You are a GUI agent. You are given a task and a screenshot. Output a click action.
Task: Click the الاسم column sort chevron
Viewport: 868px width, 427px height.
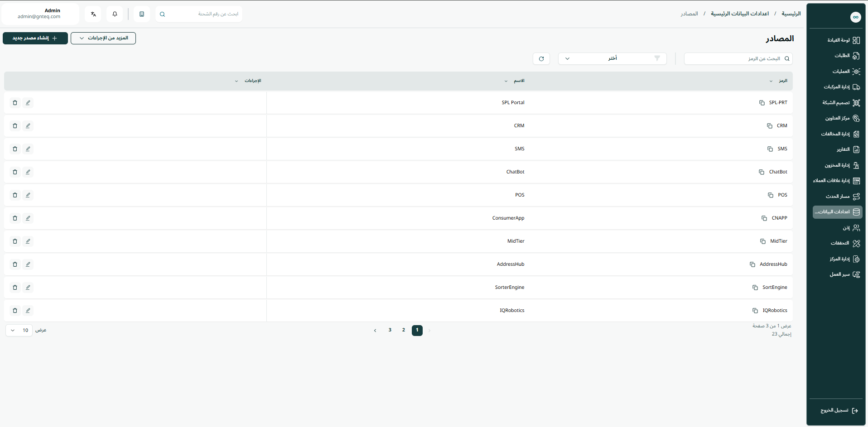(506, 81)
